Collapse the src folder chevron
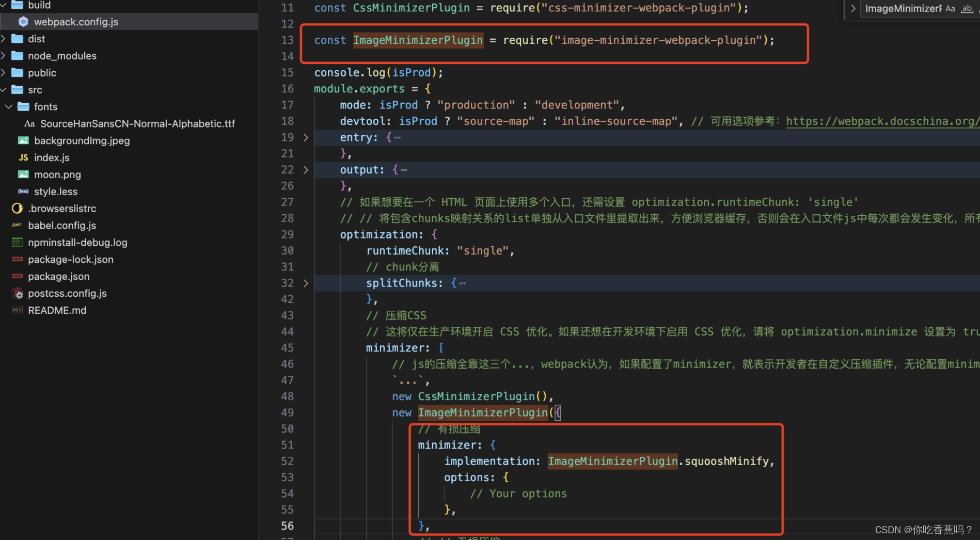Image resolution: width=980 pixels, height=540 pixels. click(4, 90)
